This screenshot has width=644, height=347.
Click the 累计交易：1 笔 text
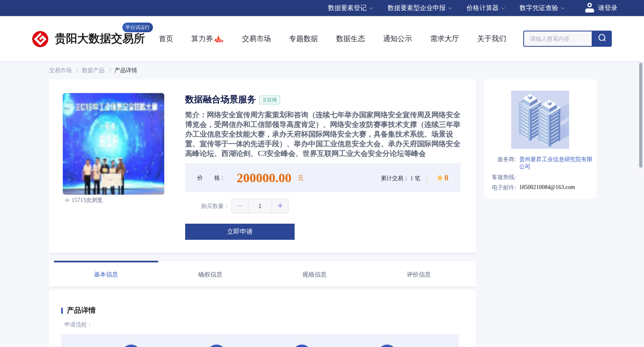point(400,178)
